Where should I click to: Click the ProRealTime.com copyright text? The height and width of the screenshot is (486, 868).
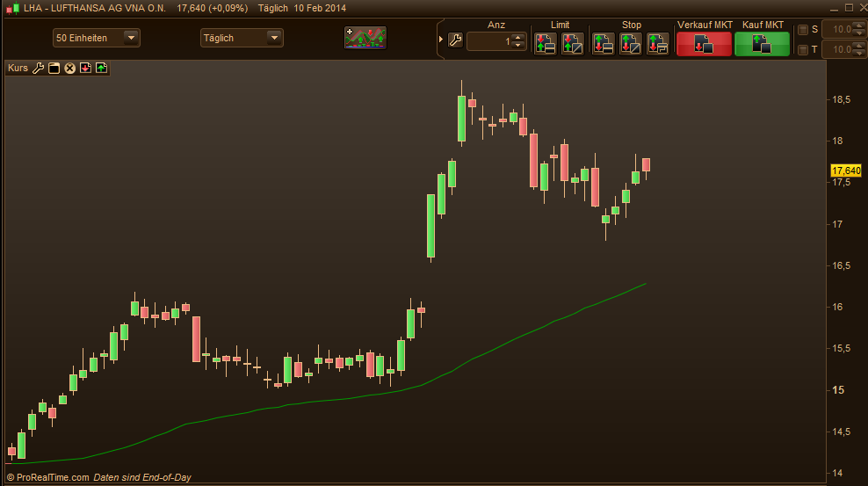pyautogui.click(x=47, y=477)
